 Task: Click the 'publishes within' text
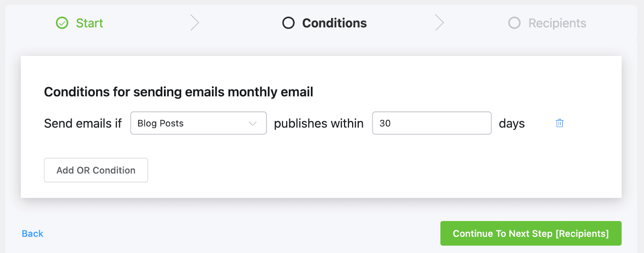point(318,123)
